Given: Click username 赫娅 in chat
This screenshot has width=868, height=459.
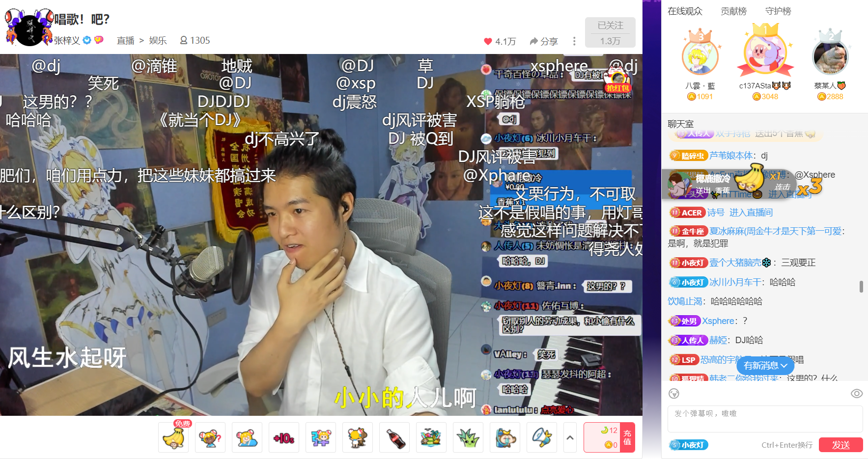Looking at the screenshot, I should pos(718,340).
